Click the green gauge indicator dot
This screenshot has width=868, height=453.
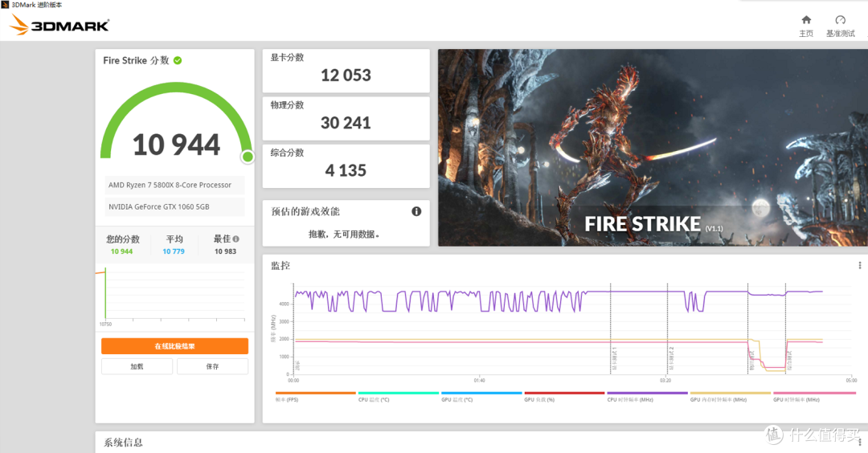pyautogui.click(x=248, y=157)
